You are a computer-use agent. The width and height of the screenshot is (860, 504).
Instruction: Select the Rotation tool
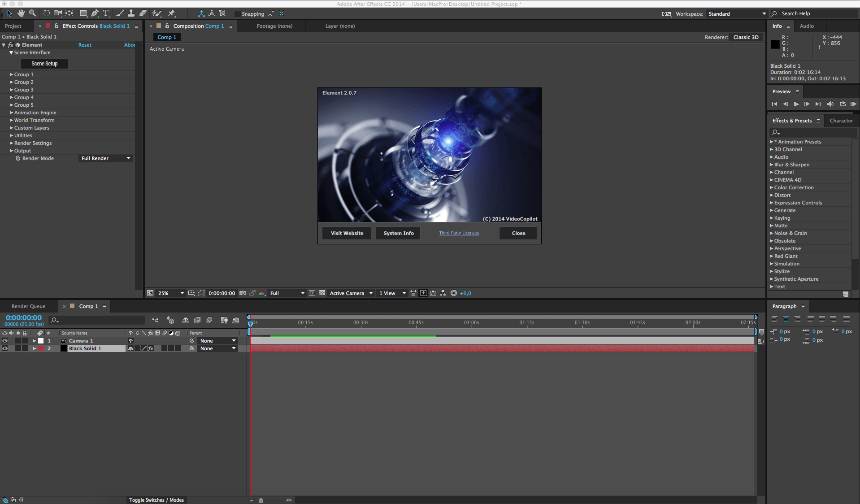pos(46,13)
